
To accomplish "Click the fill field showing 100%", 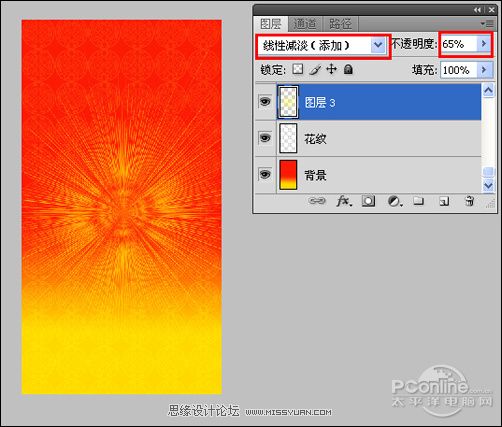I will coord(459,70).
